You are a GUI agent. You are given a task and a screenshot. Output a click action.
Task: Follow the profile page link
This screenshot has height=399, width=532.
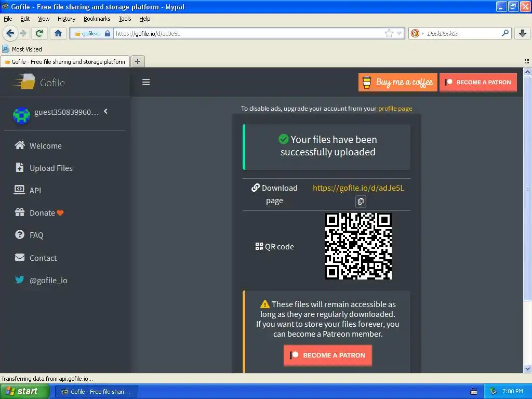click(395, 109)
